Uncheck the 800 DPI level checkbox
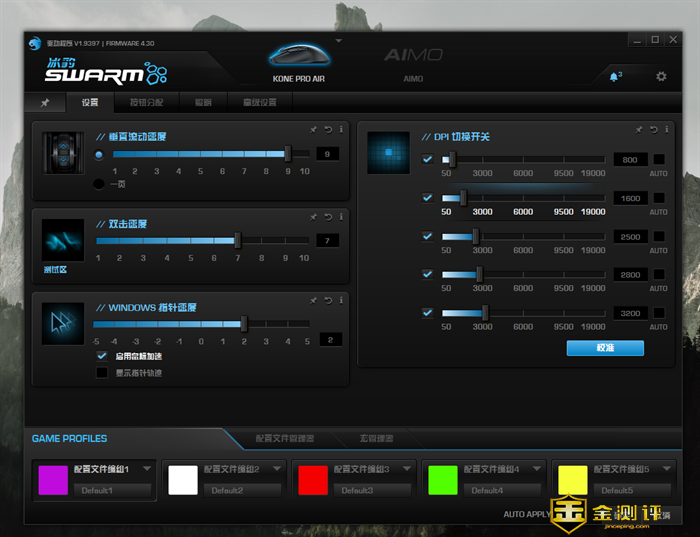This screenshot has height=537, width=700. point(428,159)
